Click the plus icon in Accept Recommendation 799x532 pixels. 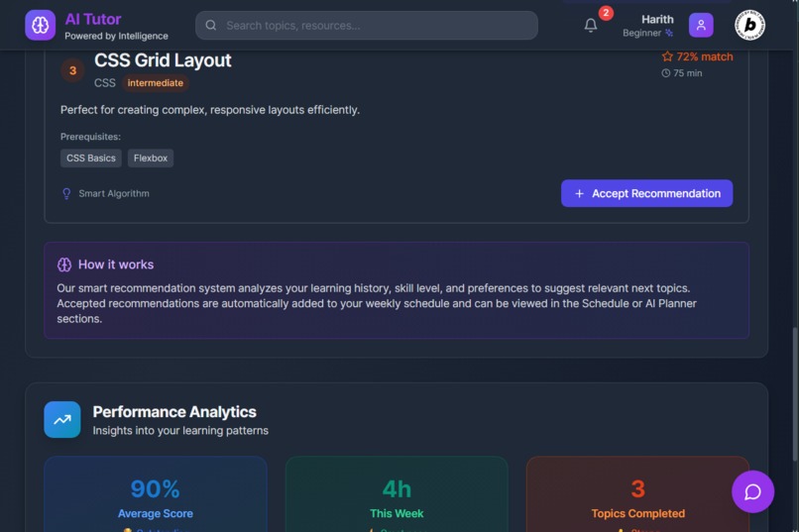[579, 193]
